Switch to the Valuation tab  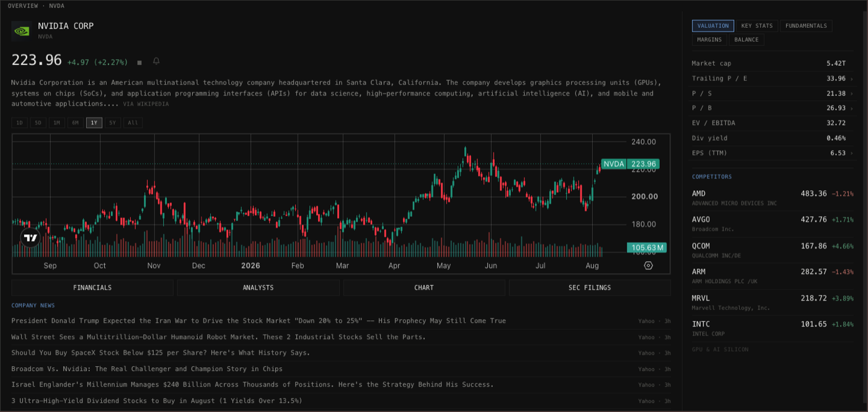tap(713, 26)
